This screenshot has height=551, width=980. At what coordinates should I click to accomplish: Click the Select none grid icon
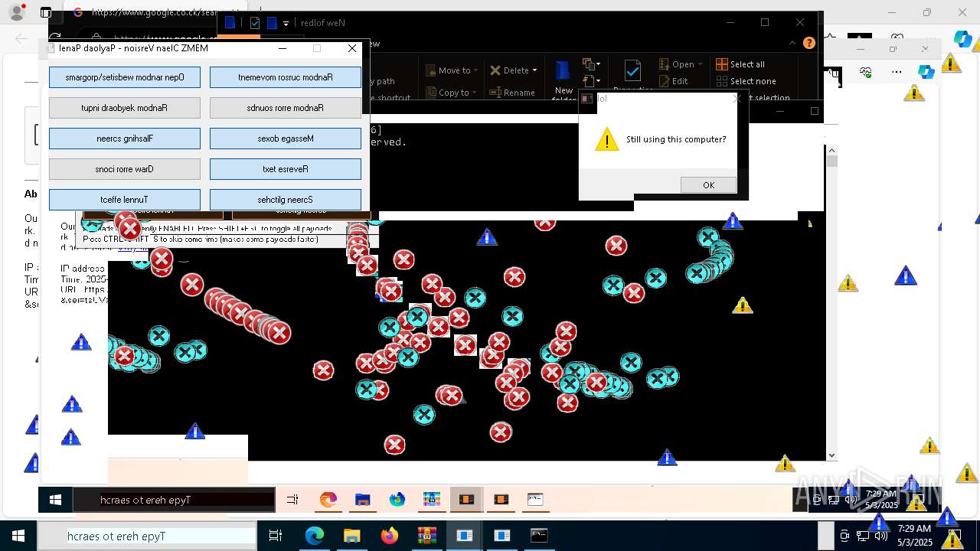click(721, 81)
